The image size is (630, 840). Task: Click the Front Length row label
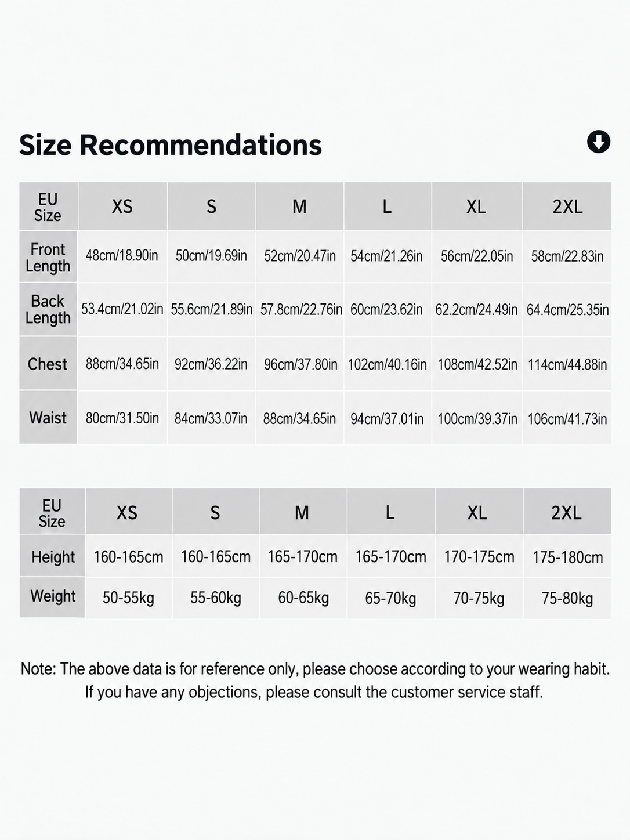48,257
